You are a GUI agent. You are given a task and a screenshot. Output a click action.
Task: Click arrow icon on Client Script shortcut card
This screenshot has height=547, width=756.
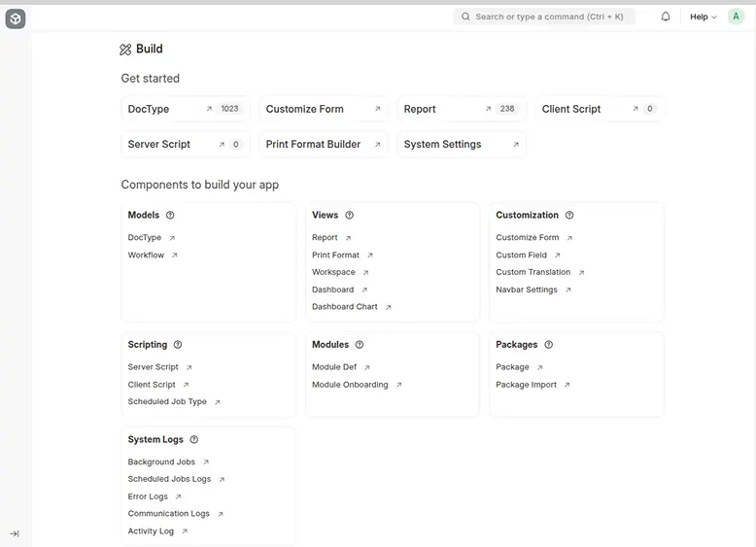[x=636, y=109]
